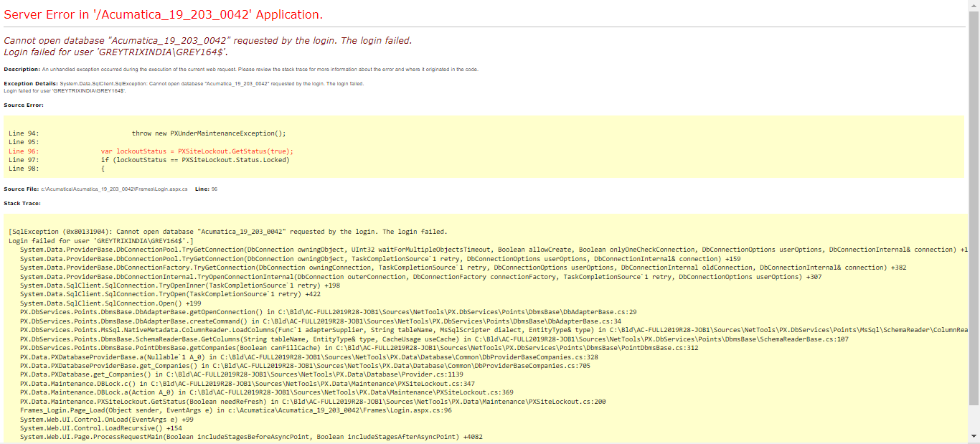Click the 'System.Data.SqlClient.SqlException' exception type text
Viewport: 980px width, 444px height.
[x=103, y=84]
